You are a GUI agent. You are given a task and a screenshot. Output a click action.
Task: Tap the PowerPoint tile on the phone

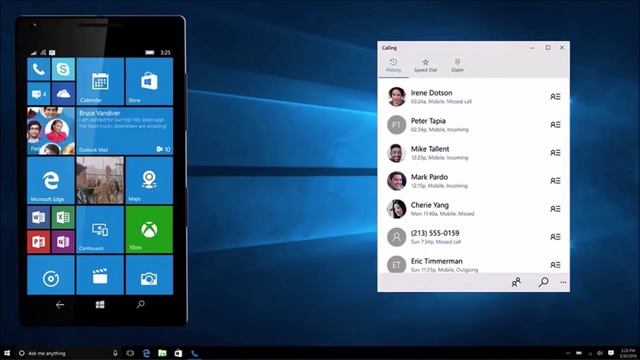click(x=39, y=242)
